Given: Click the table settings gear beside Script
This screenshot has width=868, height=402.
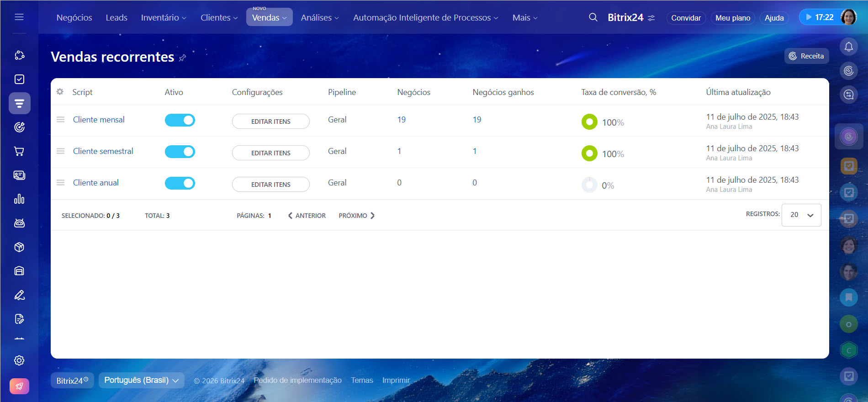Looking at the screenshot, I should (60, 92).
